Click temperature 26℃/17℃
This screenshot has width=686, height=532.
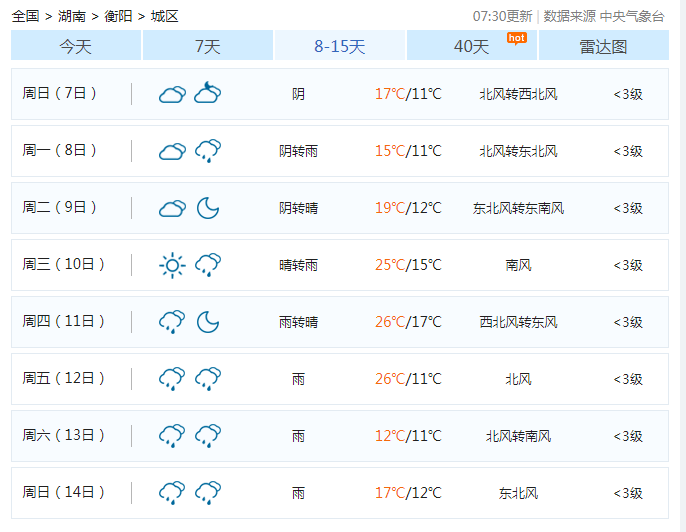click(x=408, y=322)
